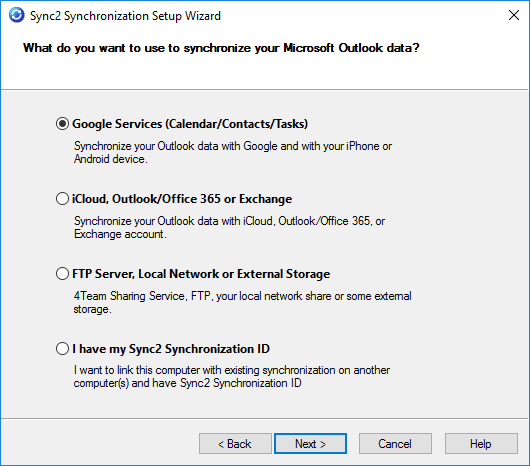Click the heading question about Outlook data
The height and width of the screenshot is (466, 530).
pos(221,48)
